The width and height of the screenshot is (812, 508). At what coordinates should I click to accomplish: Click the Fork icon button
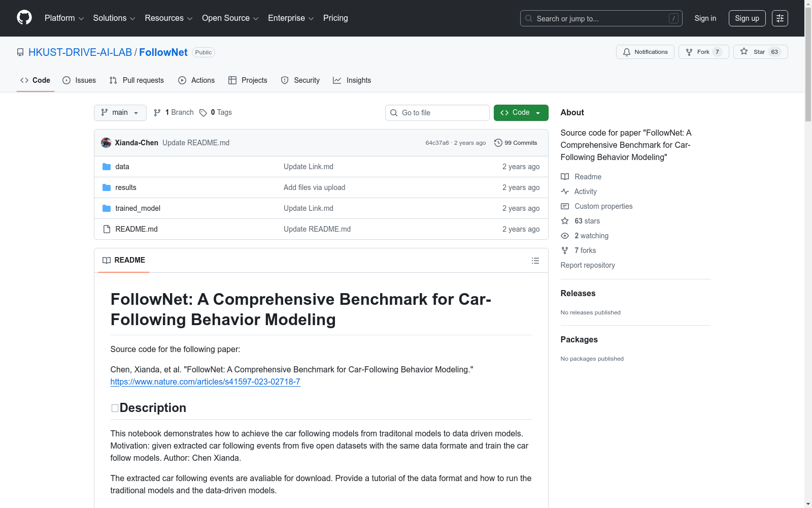689,52
